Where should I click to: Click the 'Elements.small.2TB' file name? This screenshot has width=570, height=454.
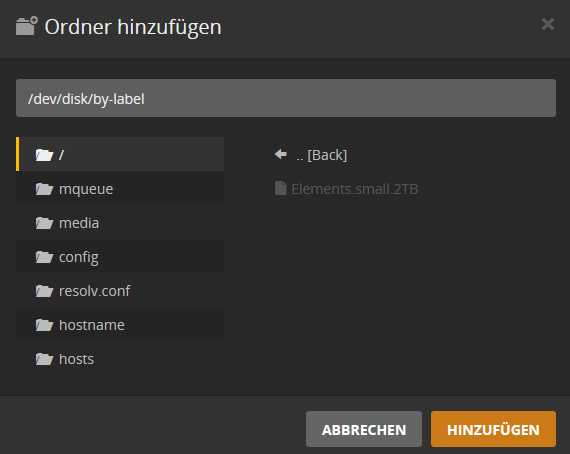click(355, 189)
